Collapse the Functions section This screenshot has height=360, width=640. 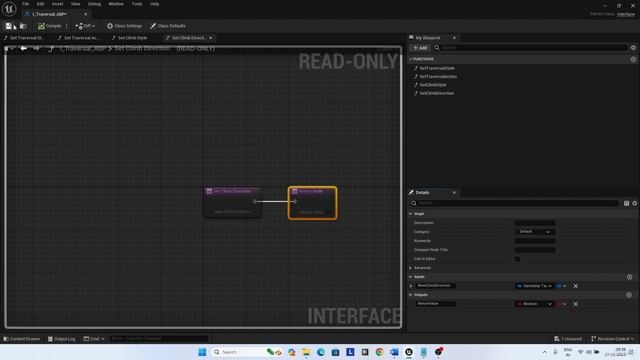(x=411, y=59)
